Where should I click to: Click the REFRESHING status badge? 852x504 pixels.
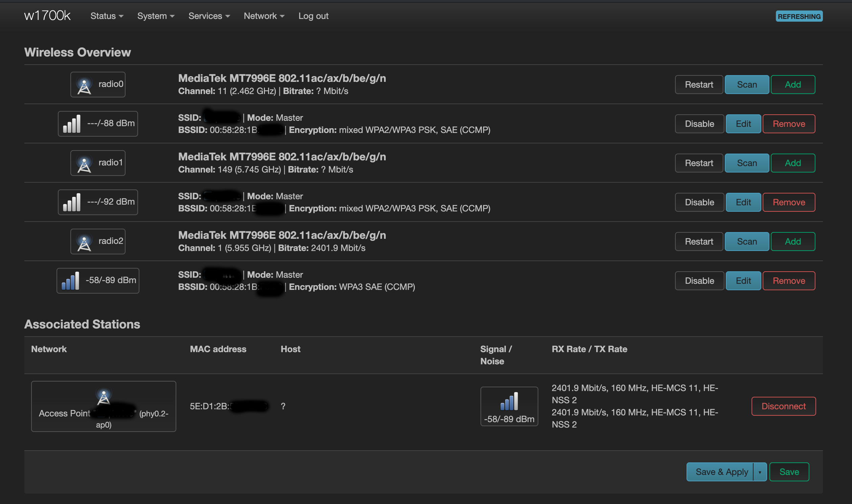click(x=799, y=16)
